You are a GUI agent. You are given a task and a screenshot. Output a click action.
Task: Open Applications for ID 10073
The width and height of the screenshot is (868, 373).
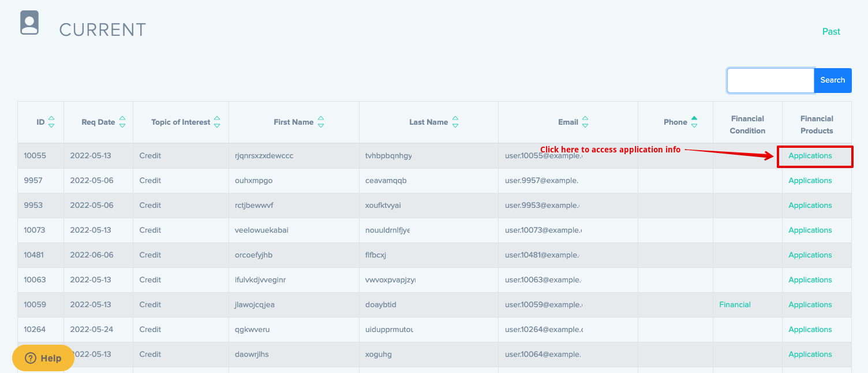point(810,230)
